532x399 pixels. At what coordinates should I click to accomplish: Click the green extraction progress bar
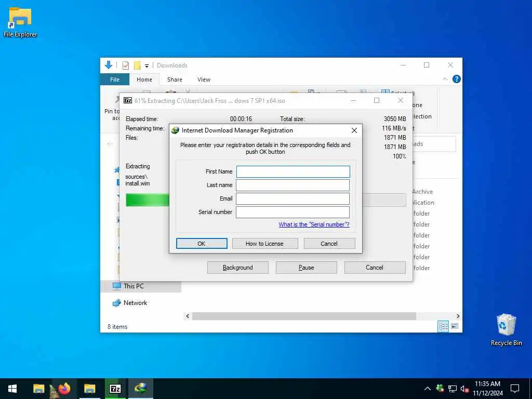148,200
